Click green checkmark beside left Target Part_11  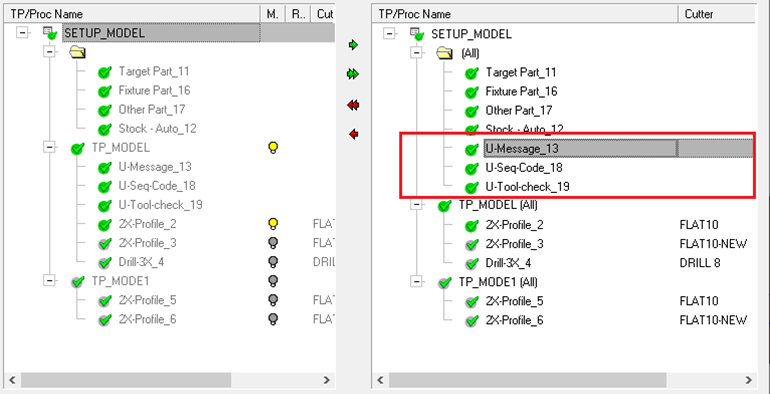click(x=105, y=72)
